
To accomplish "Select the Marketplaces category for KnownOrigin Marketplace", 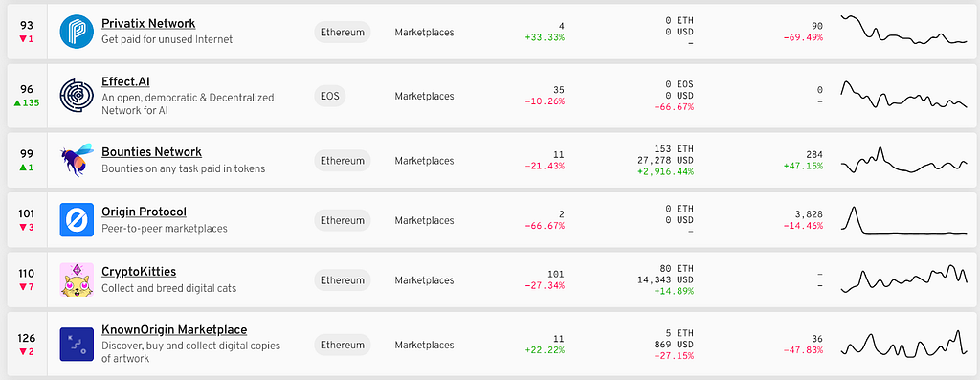I will click(x=424, y=345).
